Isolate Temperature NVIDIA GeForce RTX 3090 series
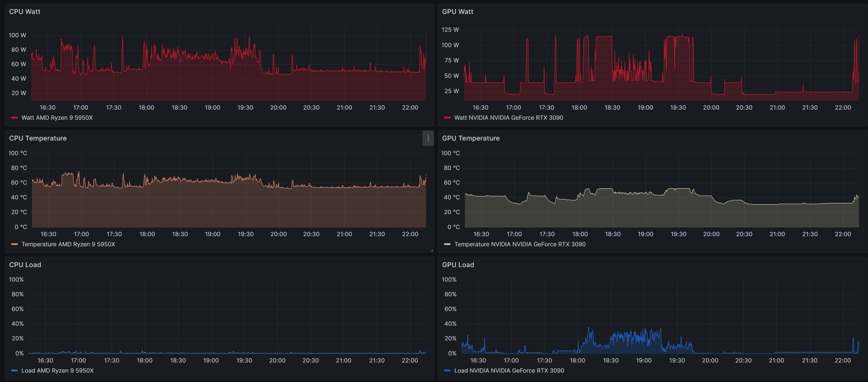This screenshot has height=382, width=868. [x=519, y=244]
